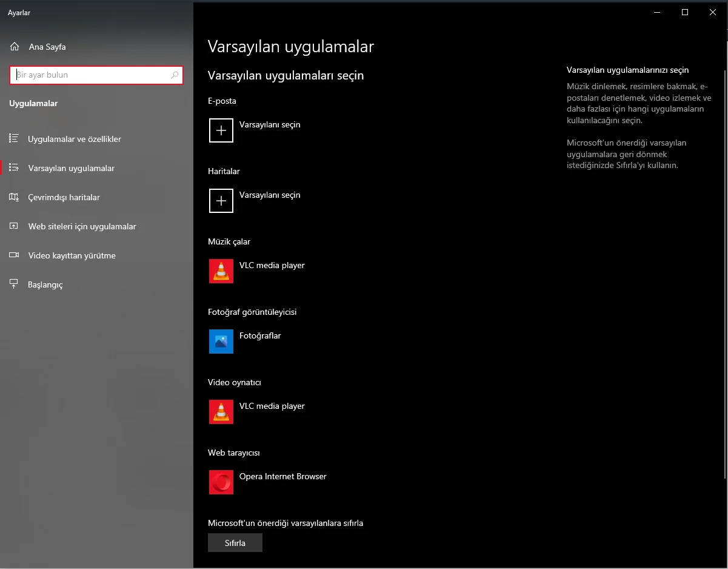Maximize the Ayarlar window
The width and height of the screenshot is (728, 569).
(685, 12)
